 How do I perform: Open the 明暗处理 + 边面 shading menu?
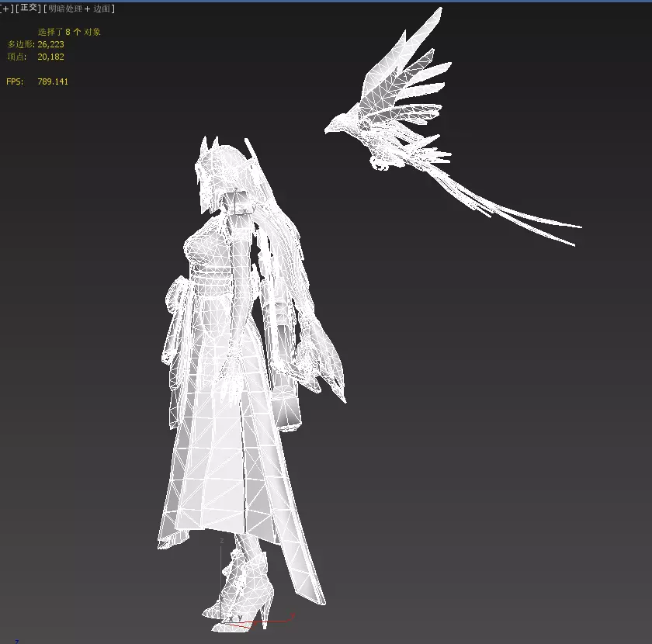click(x=79, y=9)
